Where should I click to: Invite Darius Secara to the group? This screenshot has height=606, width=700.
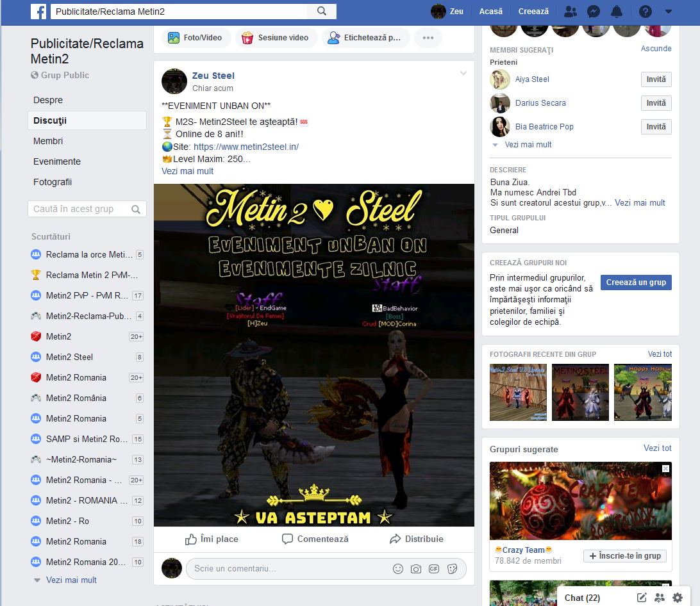[656, 103]
